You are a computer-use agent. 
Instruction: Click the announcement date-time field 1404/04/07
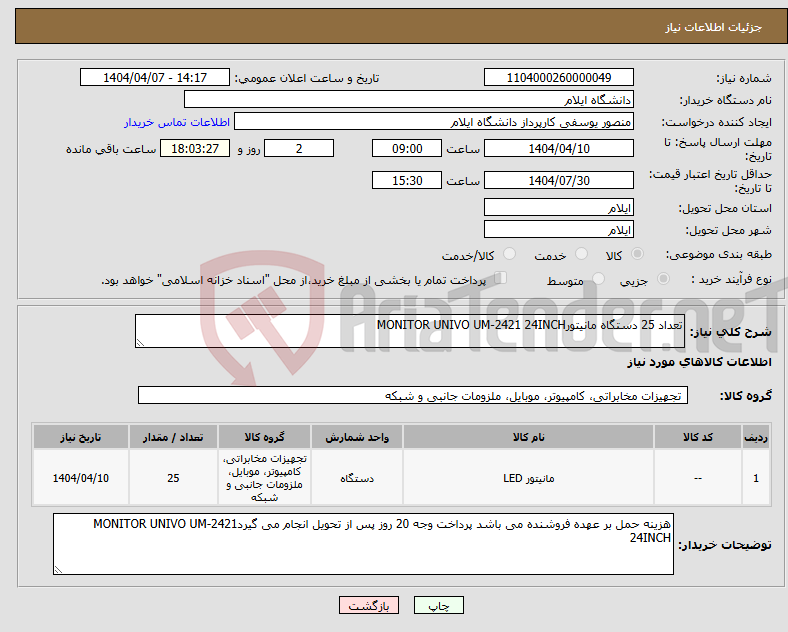pos(155,77)
